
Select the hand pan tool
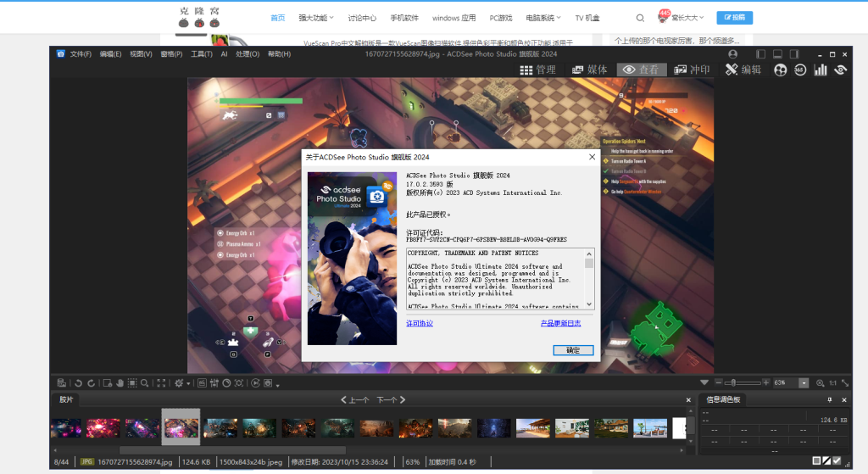120,383
